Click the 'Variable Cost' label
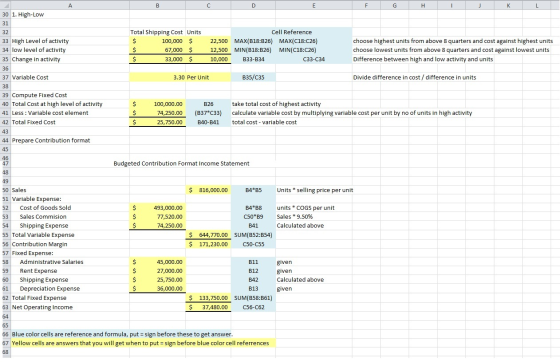Viewport: 560px width, 362px height. click(x=70, y=77)
